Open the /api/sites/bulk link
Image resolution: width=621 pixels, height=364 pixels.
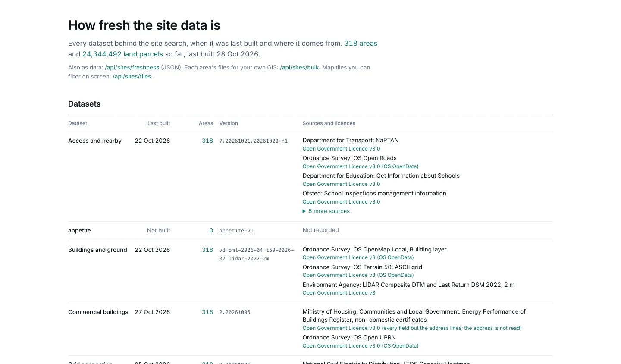point(300,68)
